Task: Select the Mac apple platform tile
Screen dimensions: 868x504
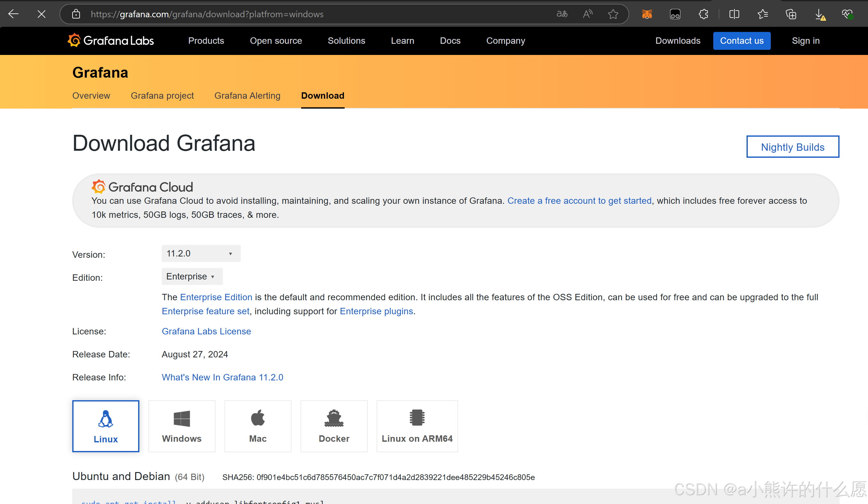Action: (x=258, y=426)
